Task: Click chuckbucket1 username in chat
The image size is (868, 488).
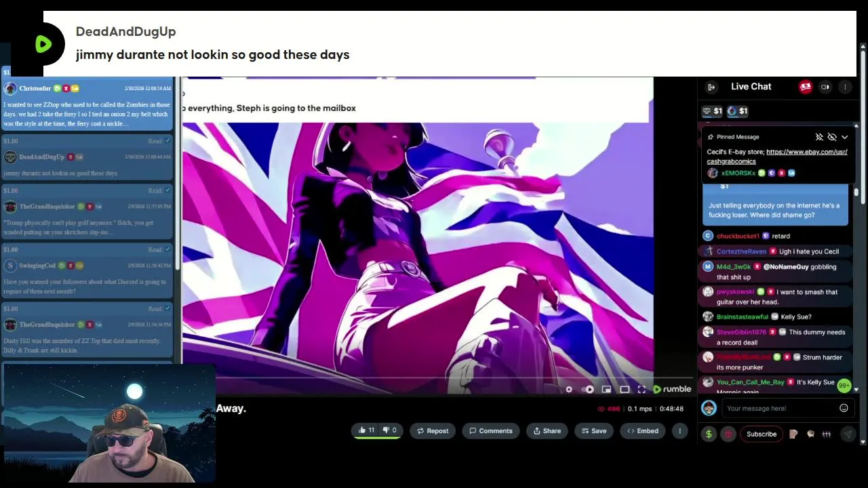Action: click(x=738, y=236)
